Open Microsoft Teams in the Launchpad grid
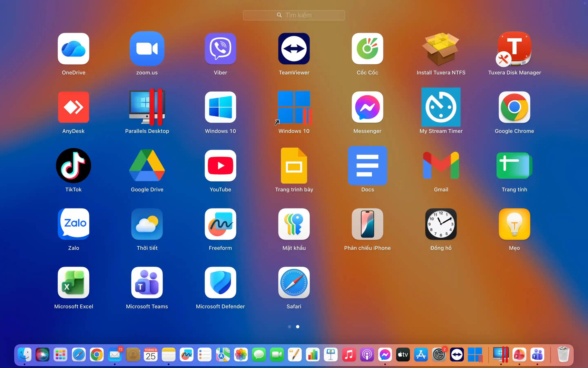This screenshot has width=588, height=368. 147,282
